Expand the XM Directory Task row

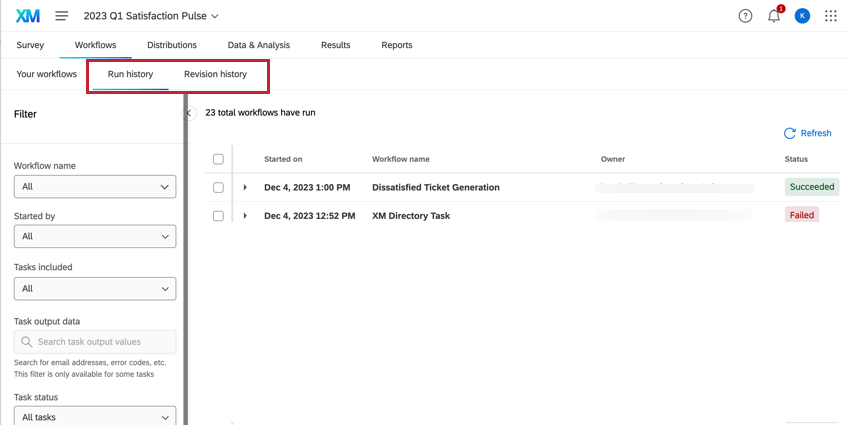[245, 215]
